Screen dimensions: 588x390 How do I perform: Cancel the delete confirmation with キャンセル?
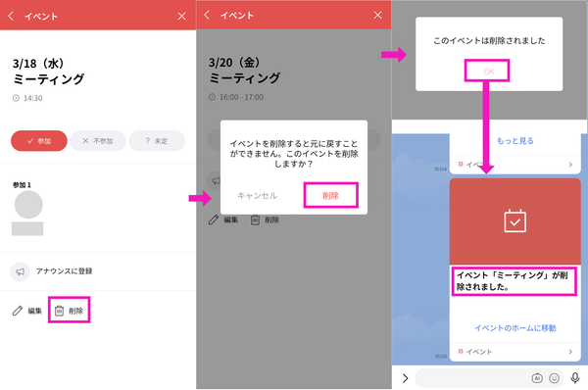click(257, 195)
